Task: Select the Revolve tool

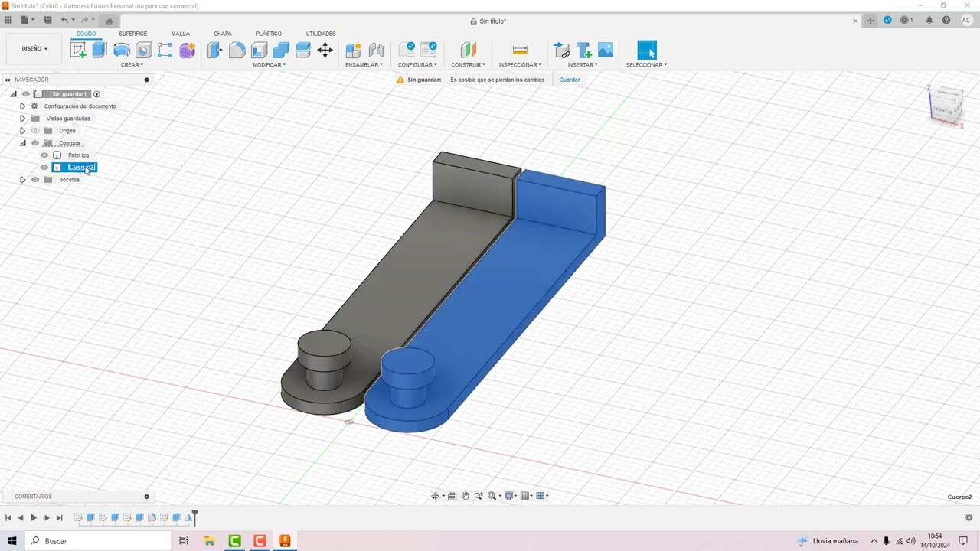Action: pyautogui.click(x=122, y=51)
